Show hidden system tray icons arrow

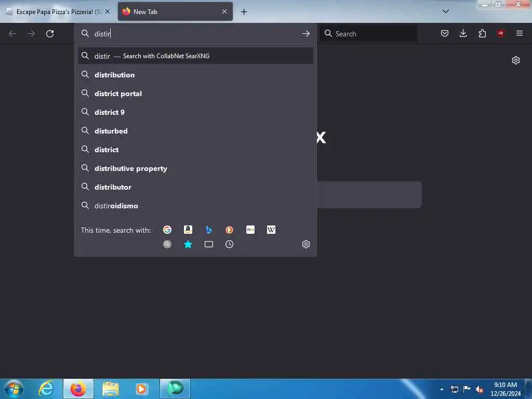[442, 389]
